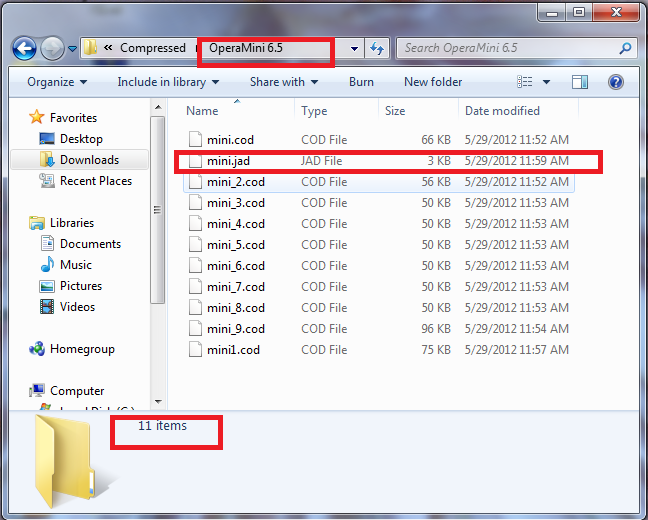Select the mini_5.cod file
This screenshot has width=648, height=520.
tap(379, 245)
